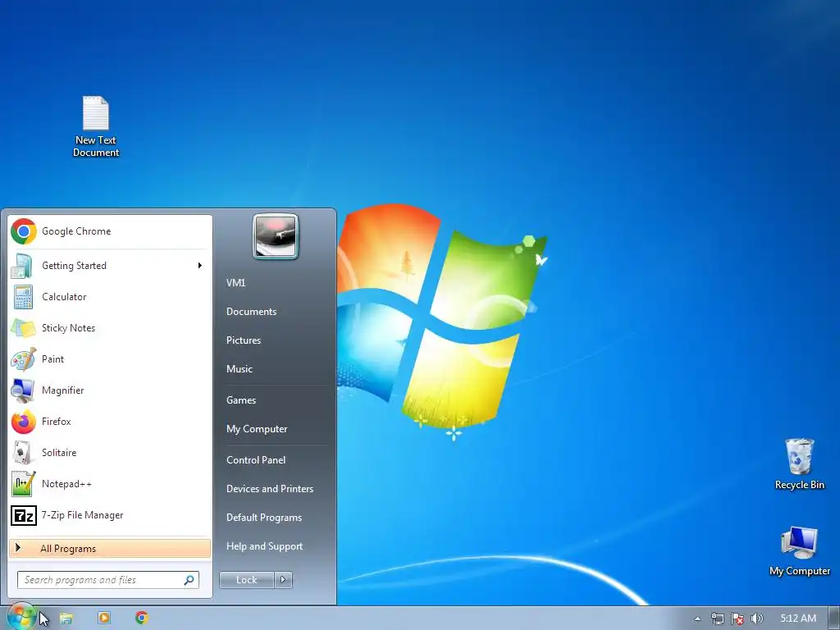840x630 pixels.
Task: Click the Show desktop strip
Action: tap(834, 619)
